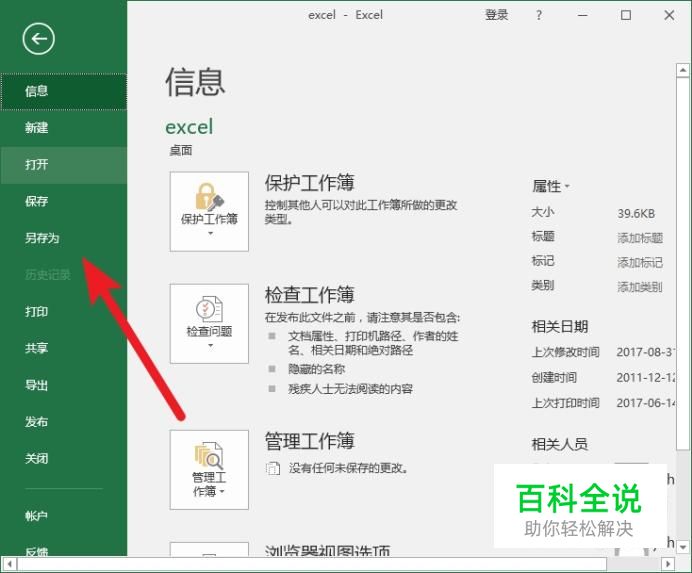Open the 信息 tab in sidebar
692x573 pixels.
click(64, 91)
